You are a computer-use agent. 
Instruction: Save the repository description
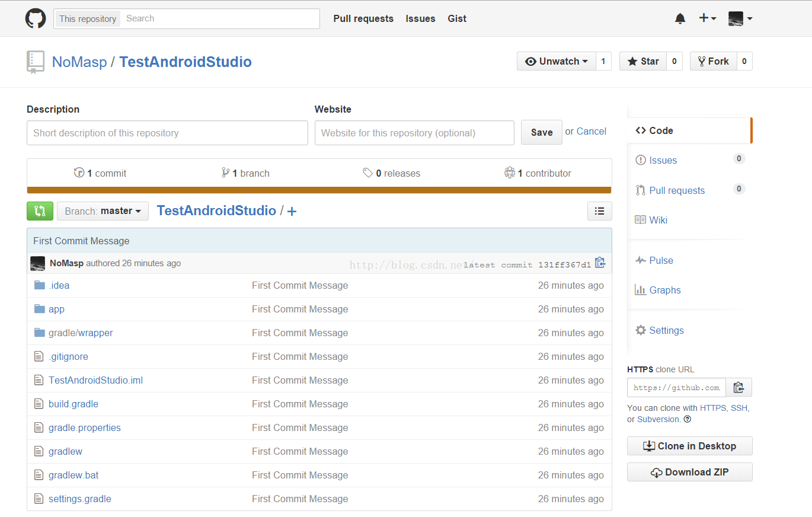coord(542,132)
